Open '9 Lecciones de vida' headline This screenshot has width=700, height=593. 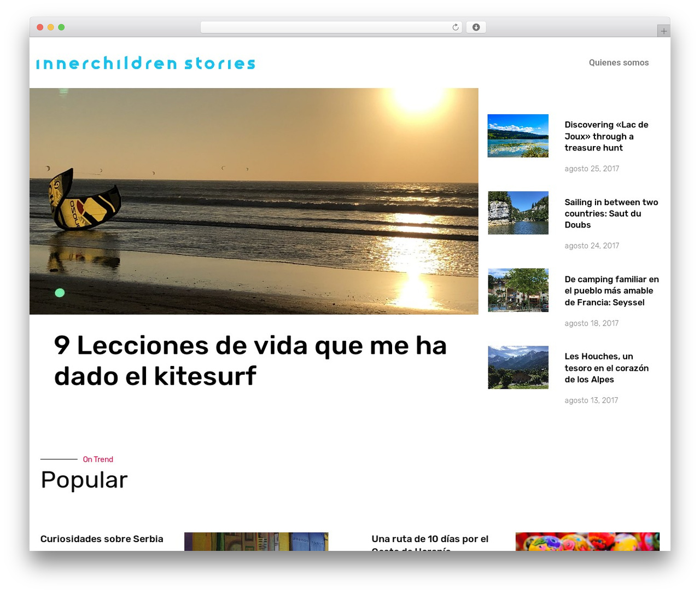(250, 361)
